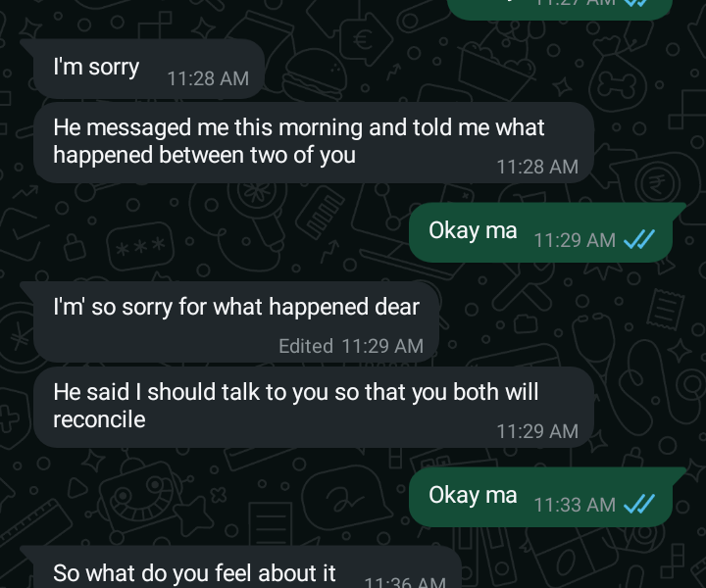Click the timestamp below the "reconcile" message

pyautogui.click(x=536, y=430)
